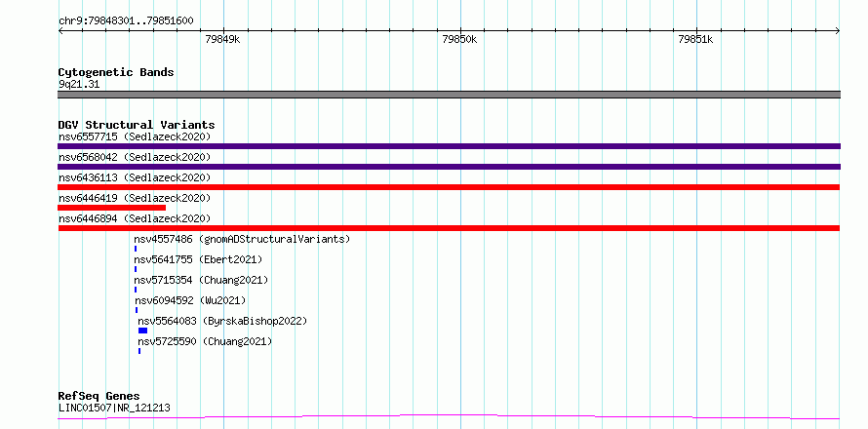Click the RefSeq Genes track title
This screenshot has width=868, height=429.
[99, 396]
